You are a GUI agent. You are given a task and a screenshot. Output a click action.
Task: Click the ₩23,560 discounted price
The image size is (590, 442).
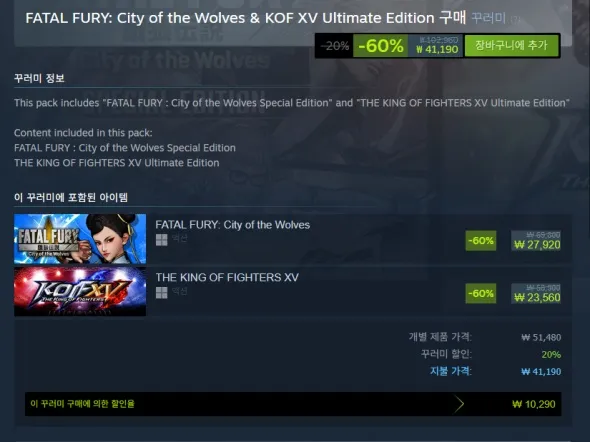537,298
